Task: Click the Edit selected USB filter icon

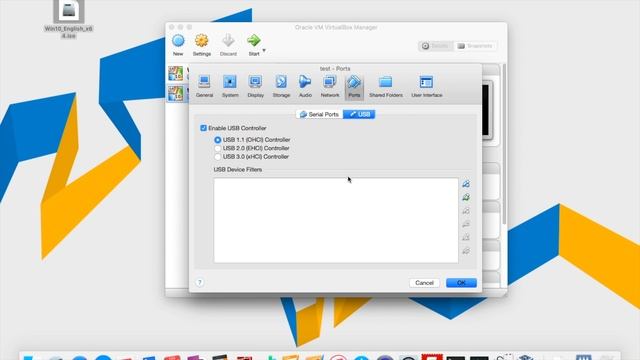Action: pyautogui.click(x=466, y=211)
